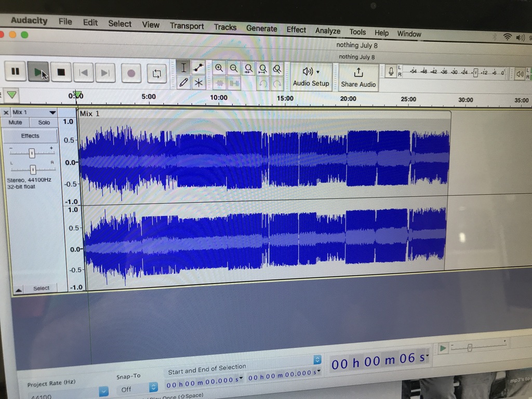Click the green Play button
532x399 pixels.
pos(38,72)
